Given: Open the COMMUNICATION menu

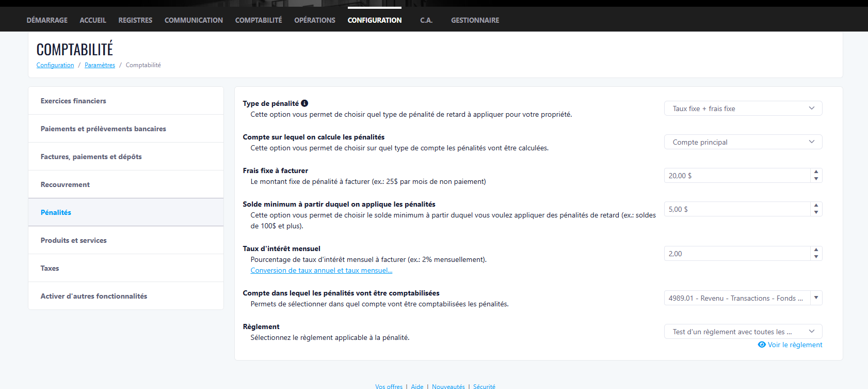Looking at the screenshot, I should 194,20.
